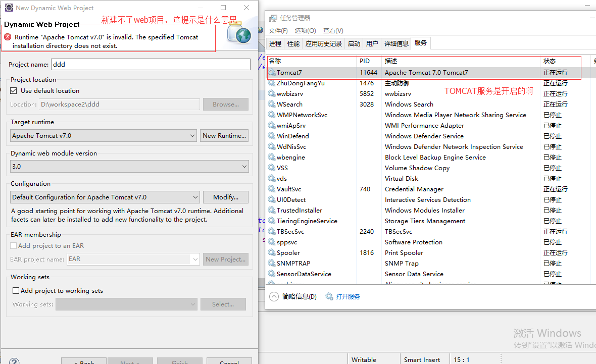Open the 文件(F) menu in Task Manager
The height and width of the screenshot is (364, 596).
tap(278, 31)
